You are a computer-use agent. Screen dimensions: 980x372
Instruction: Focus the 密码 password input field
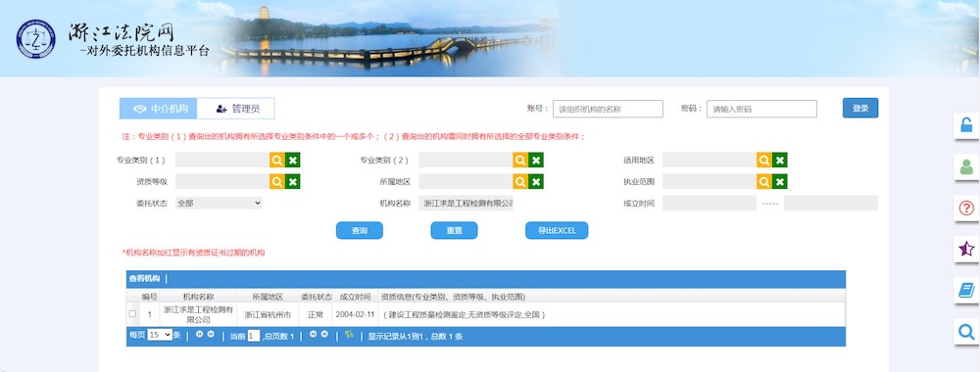761,109
